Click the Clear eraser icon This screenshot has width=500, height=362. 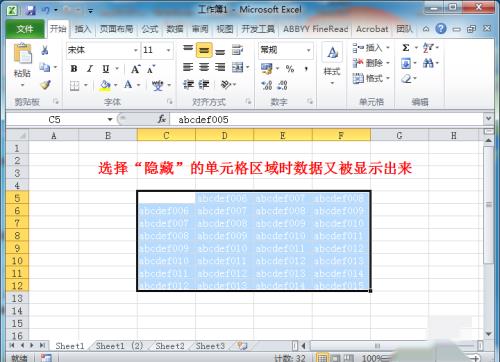pos(406,79)
